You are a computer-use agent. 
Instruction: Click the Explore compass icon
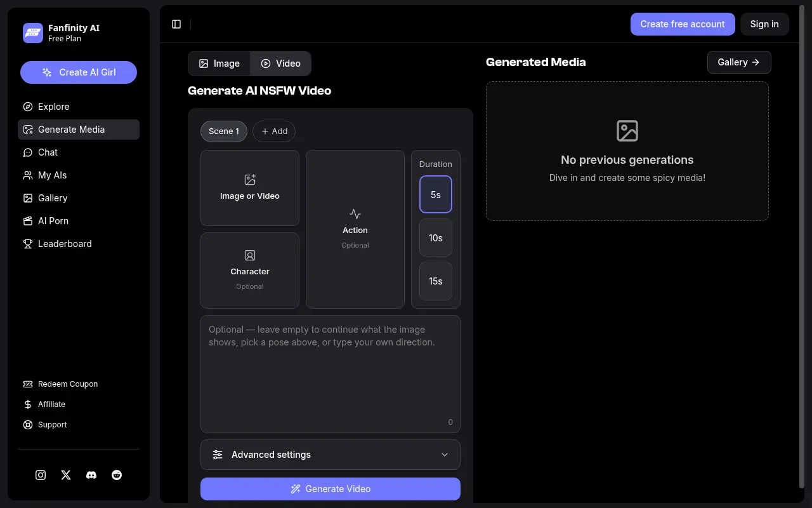coord(28,107)
